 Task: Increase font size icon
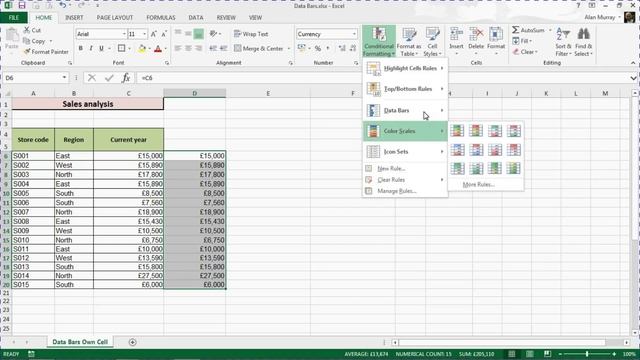(154, 34)
